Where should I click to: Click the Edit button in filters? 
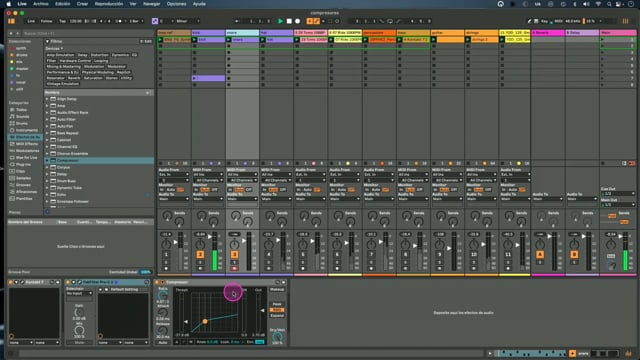pos(146,41)
